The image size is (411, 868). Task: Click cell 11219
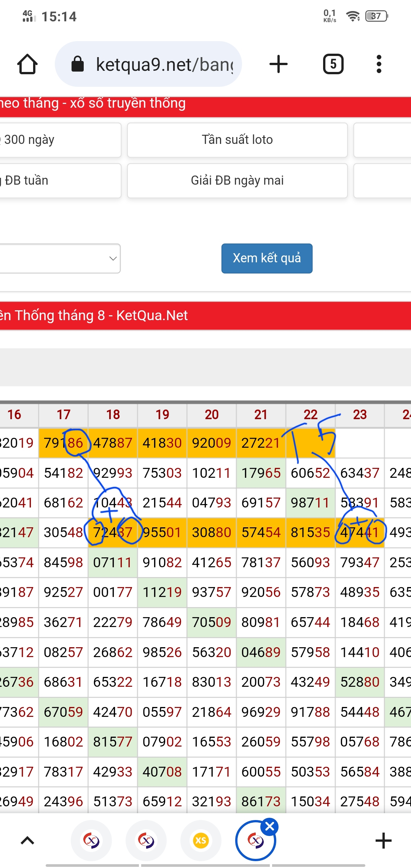tap(162, 592)
